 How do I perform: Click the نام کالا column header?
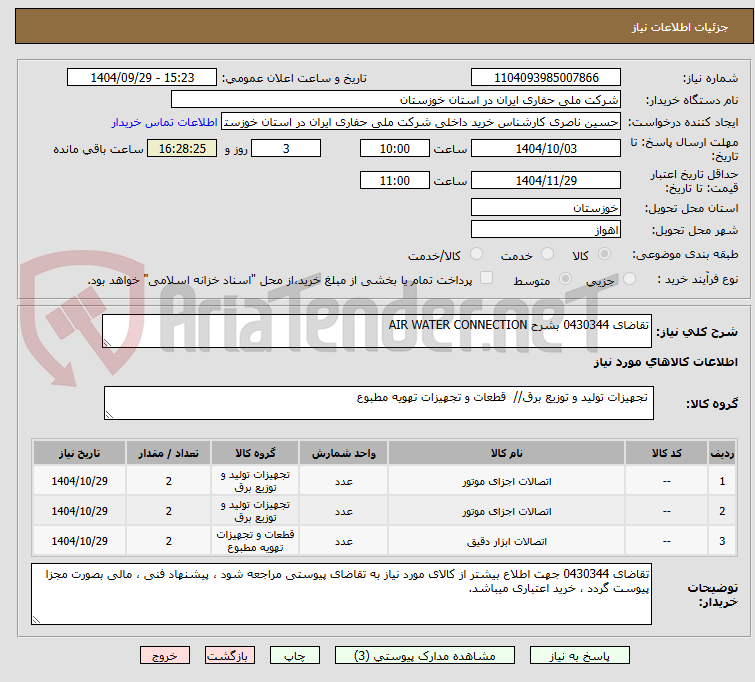click(x=507, y=453)
